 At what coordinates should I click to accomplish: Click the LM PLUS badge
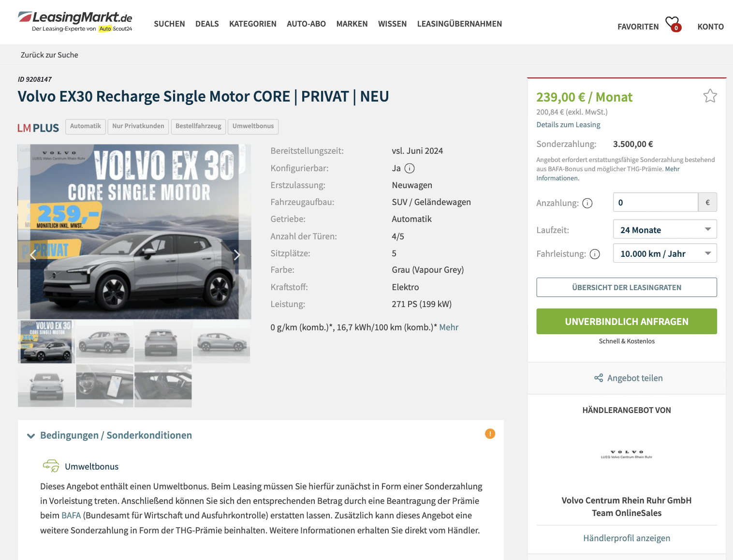[38, 128]
